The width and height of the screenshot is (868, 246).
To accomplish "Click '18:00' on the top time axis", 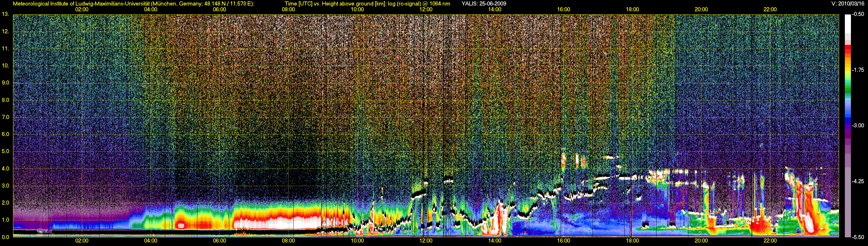I will pyautogui.click(x=632, y=10).
